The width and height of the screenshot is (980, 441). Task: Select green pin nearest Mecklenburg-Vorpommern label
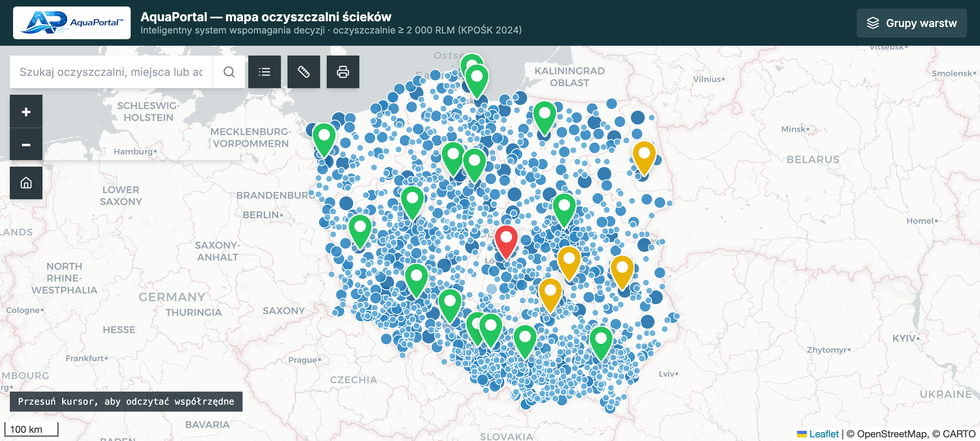[324, 140]
